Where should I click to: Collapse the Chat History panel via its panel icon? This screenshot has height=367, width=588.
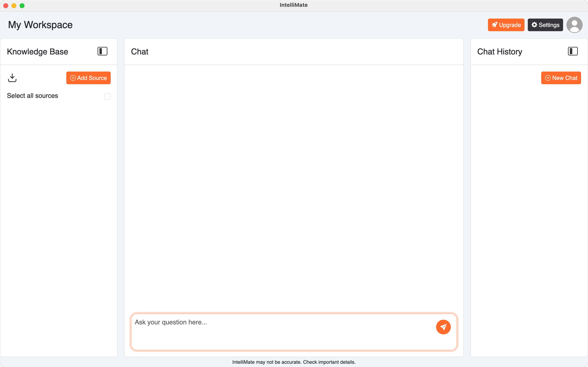pyautogui.click(x=572, y=51)
